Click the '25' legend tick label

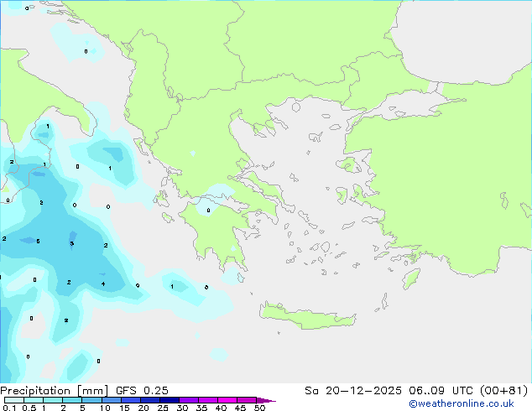pyautogui.click(x=163, y=408)
